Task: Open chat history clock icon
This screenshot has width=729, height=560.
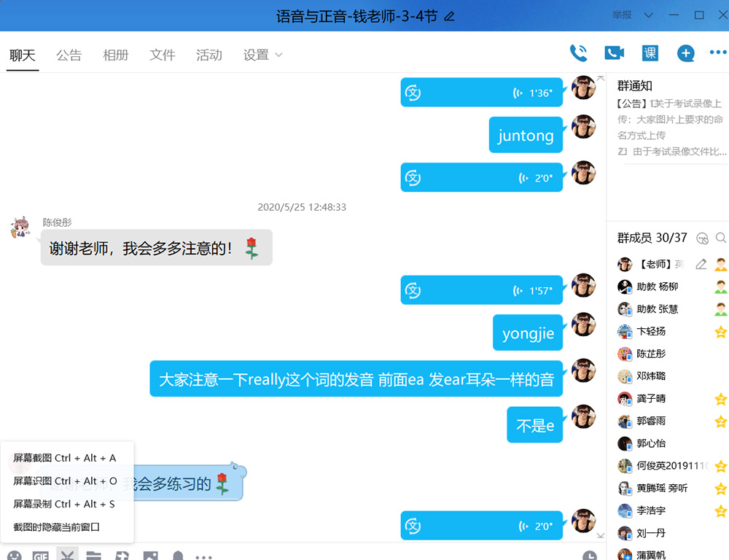Action: [590, 556]
